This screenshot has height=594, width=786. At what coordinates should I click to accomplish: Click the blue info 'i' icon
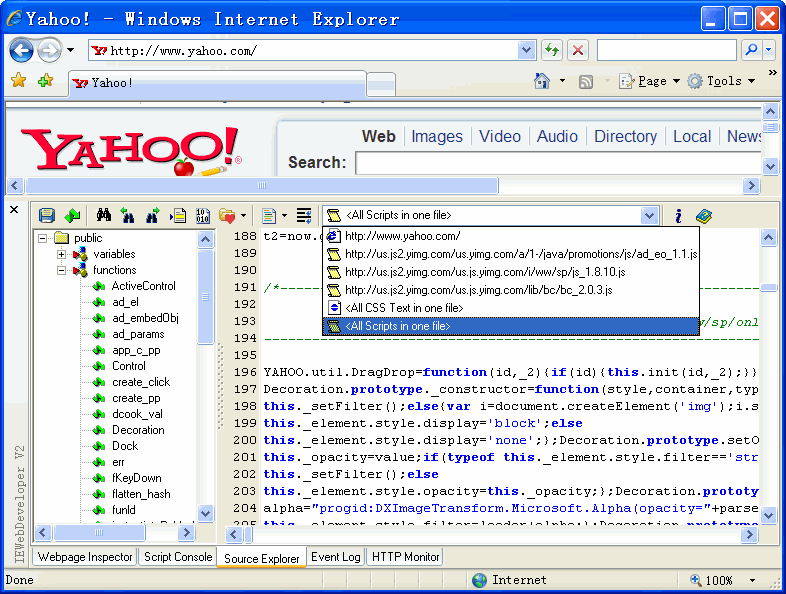pos(678,215)
